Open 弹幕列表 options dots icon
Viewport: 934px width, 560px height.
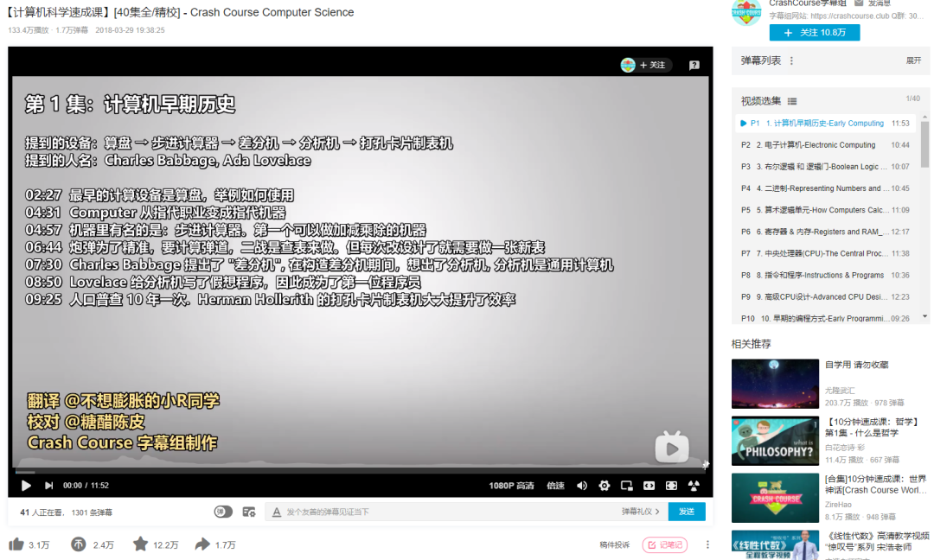[x=791, y=60]
